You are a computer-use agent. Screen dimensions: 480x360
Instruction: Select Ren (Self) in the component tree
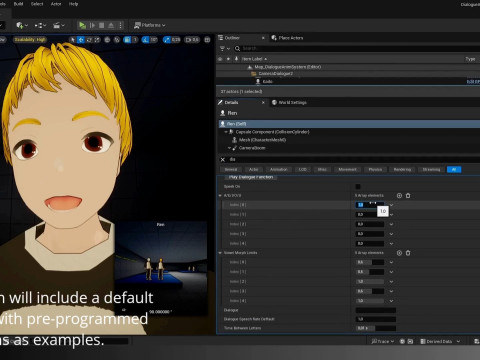pyautogui.click(x=349, y=124)
